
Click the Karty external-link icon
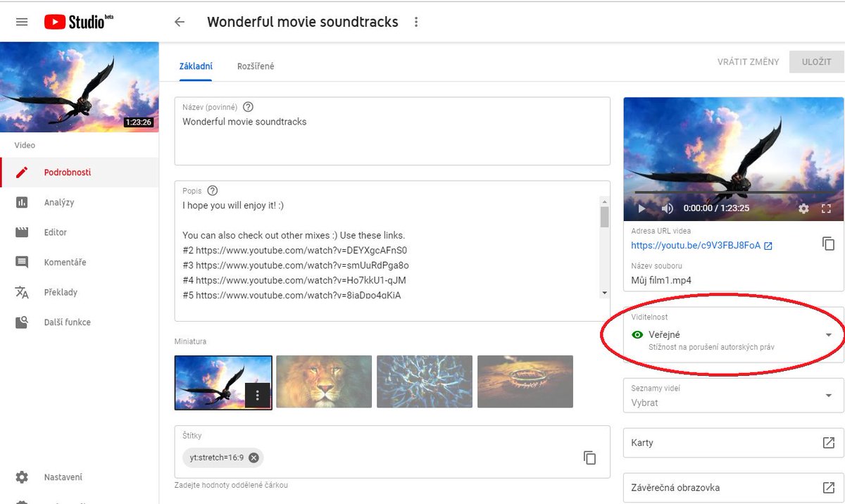(x=829, y=443)
